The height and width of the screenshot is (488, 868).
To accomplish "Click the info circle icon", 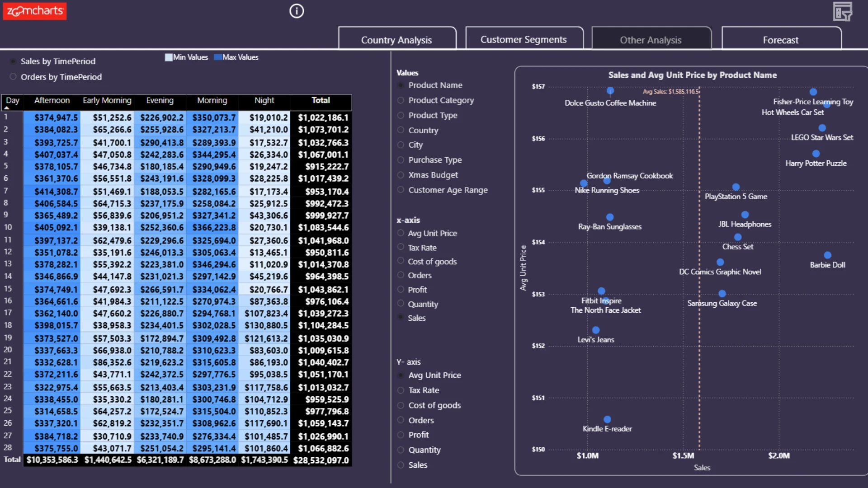I will [x=297, y=11].
